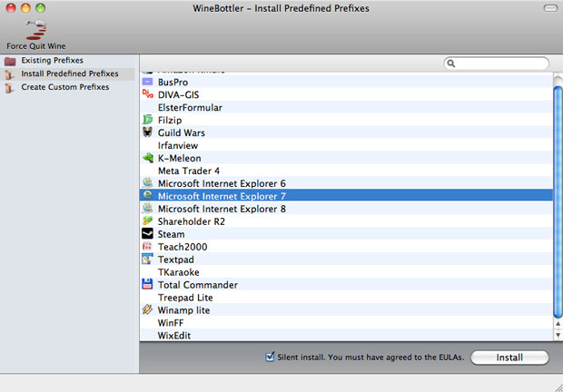
Task: Select the Textpad row text
Action: coord(176,260)
